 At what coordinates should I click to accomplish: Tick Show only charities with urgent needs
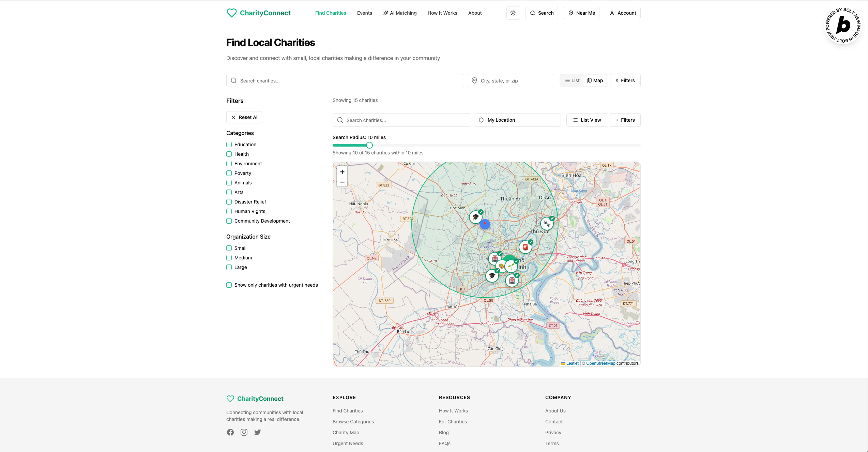click(x=229, y=285)
